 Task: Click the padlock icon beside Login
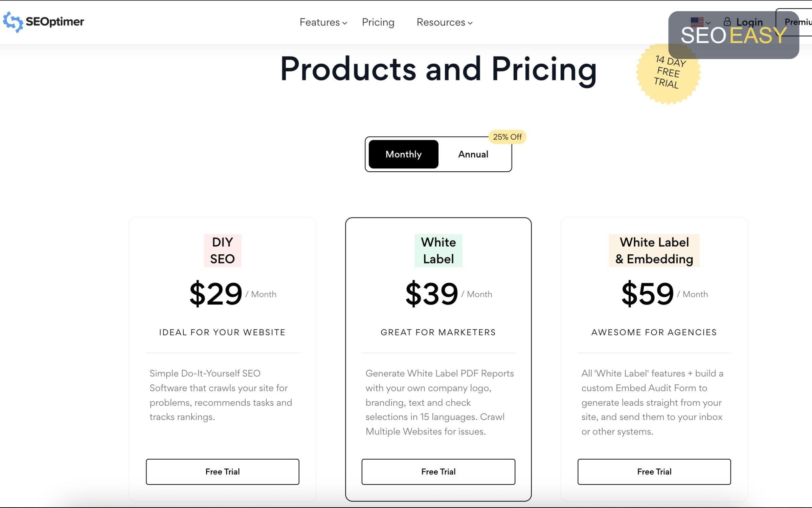[x=727, y=22]
